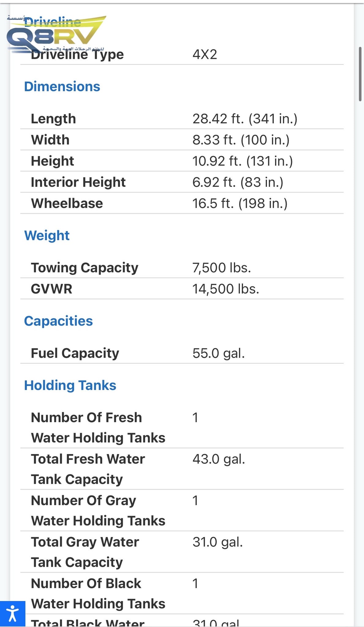Open the accessibility widget icon
This screenshot has width=364, height=627.
click(x=12, y=614)
